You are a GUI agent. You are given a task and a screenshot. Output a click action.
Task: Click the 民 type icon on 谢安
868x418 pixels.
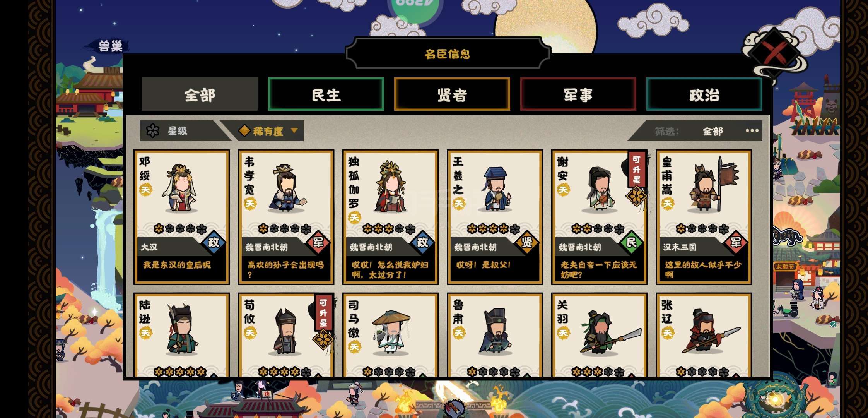pos(631,243)
